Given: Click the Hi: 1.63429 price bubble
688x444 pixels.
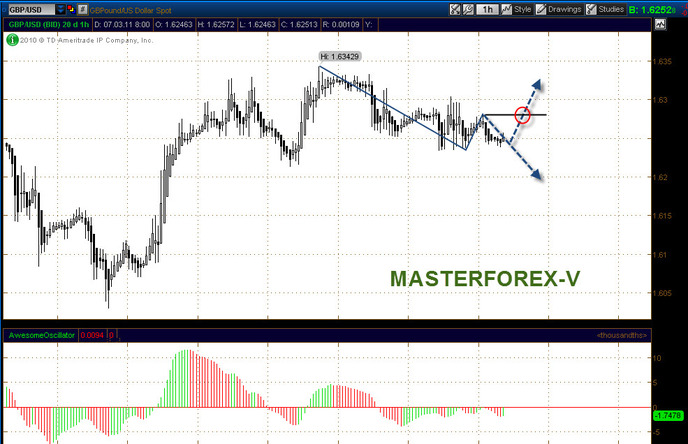Looking at the screenshot, I should [339, 56].
